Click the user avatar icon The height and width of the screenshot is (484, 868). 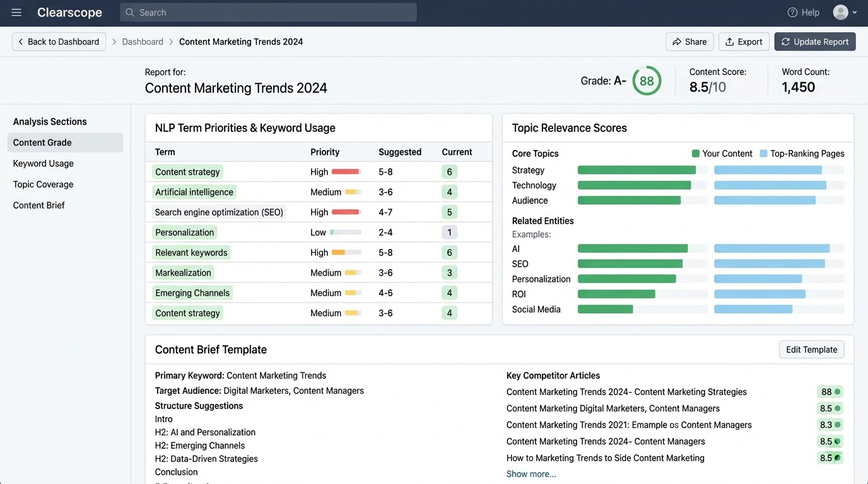click(840, 12)
